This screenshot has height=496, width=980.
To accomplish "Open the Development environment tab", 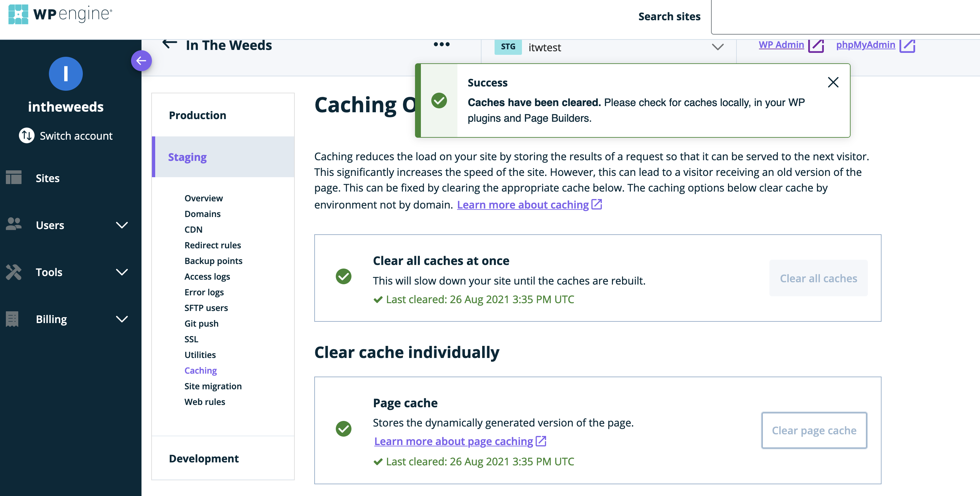I will [x=203, y=458].
